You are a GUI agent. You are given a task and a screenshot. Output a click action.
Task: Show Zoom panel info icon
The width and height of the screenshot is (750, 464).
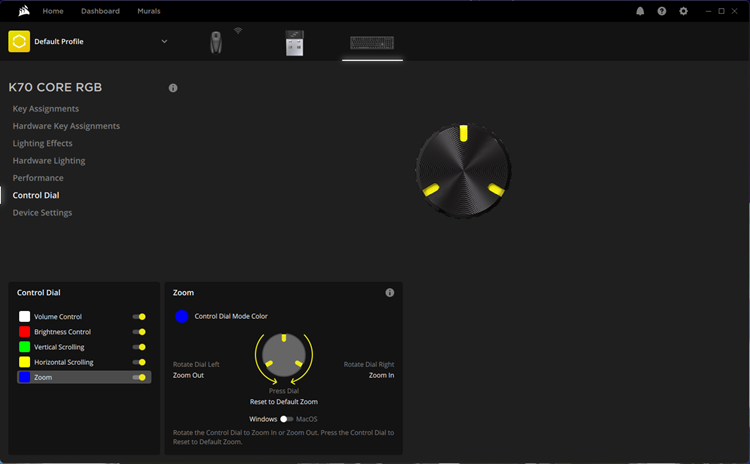390,293
